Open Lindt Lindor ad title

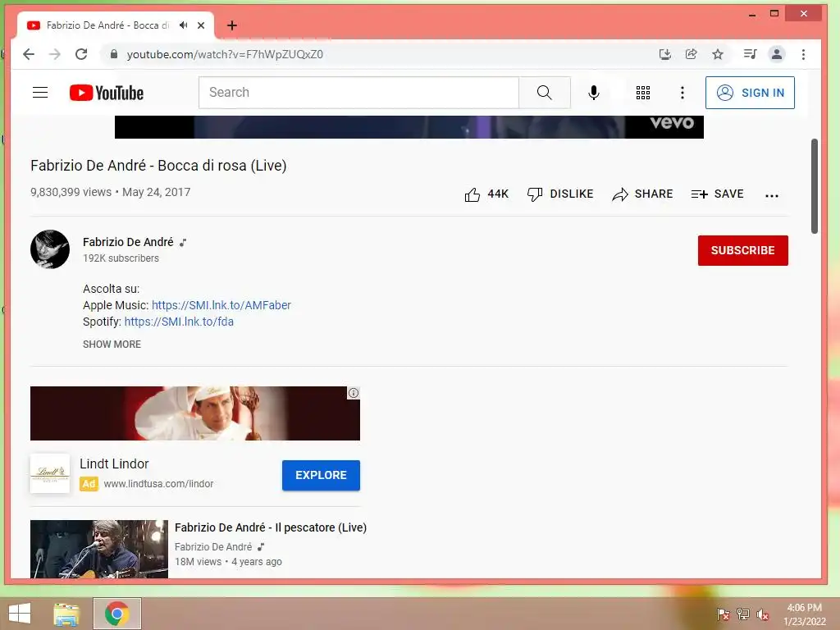(x=114, y=464)
